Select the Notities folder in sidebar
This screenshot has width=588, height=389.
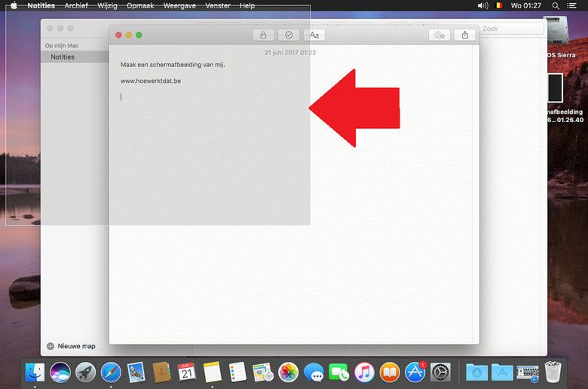click(x=75, y=57)
